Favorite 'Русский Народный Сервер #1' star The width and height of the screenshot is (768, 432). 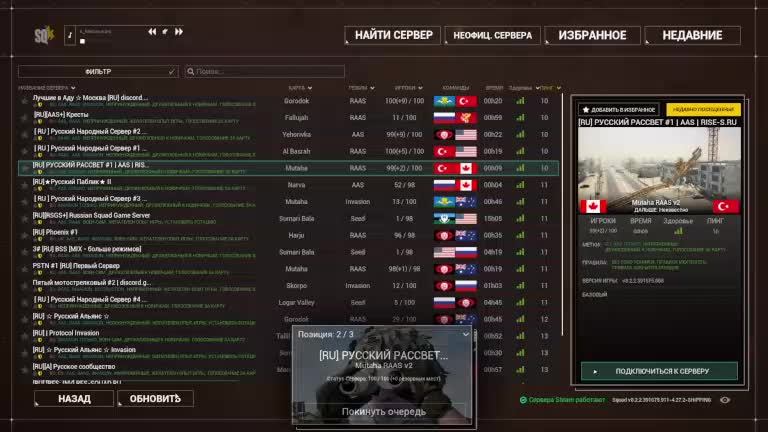pyautogui.click(x=24, y=151)
